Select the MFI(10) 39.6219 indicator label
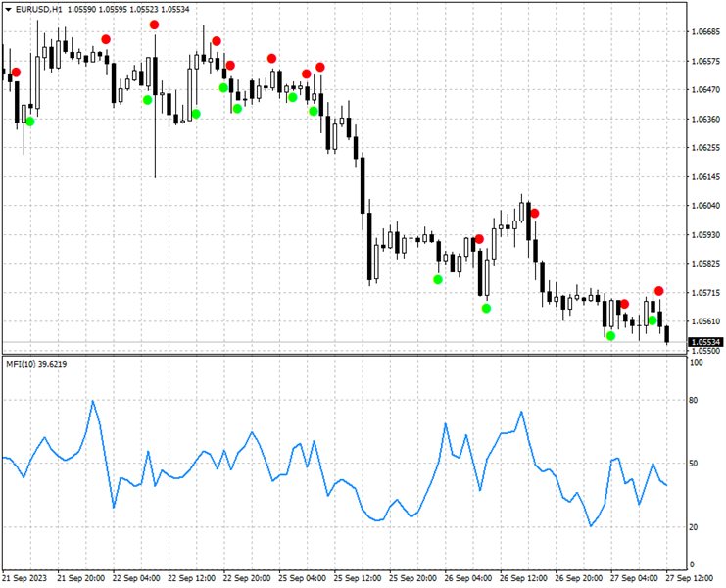Viewport: 726px width, 588px height. 36,365
